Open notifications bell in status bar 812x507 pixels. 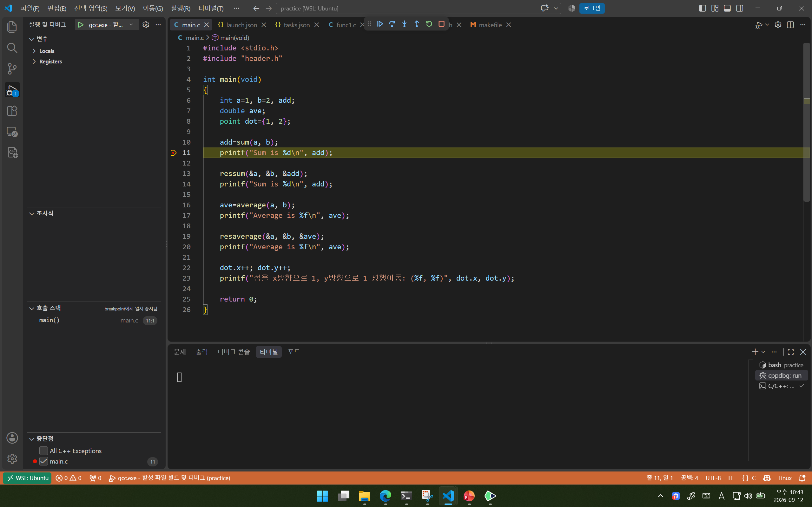[x=802, y=478]
